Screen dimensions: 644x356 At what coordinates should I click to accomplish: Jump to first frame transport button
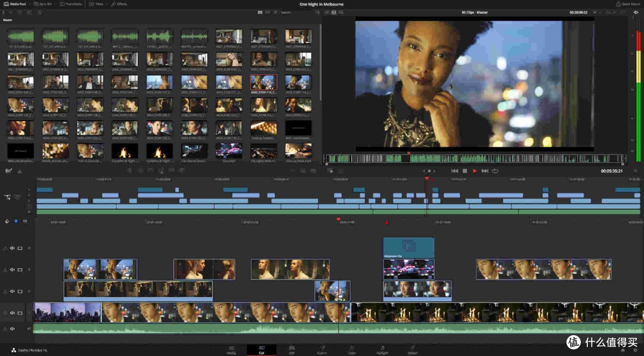(454, 171)
